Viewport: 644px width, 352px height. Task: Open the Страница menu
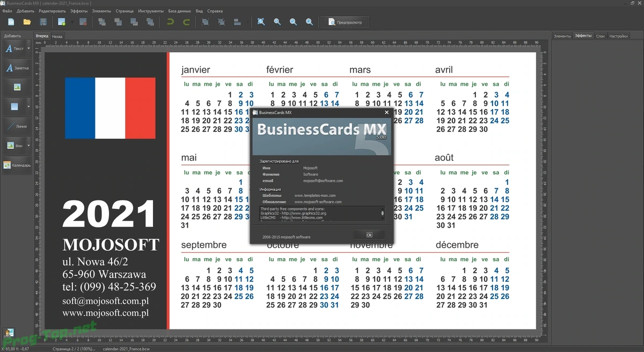point(125,11)
